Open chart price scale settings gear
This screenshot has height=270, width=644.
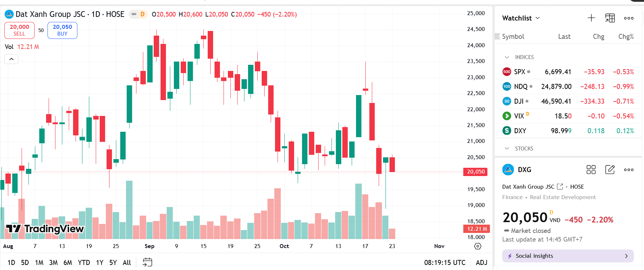(478, 246)
